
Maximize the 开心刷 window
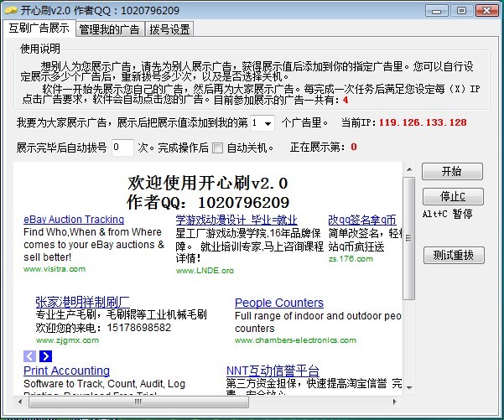click(461, 11)
